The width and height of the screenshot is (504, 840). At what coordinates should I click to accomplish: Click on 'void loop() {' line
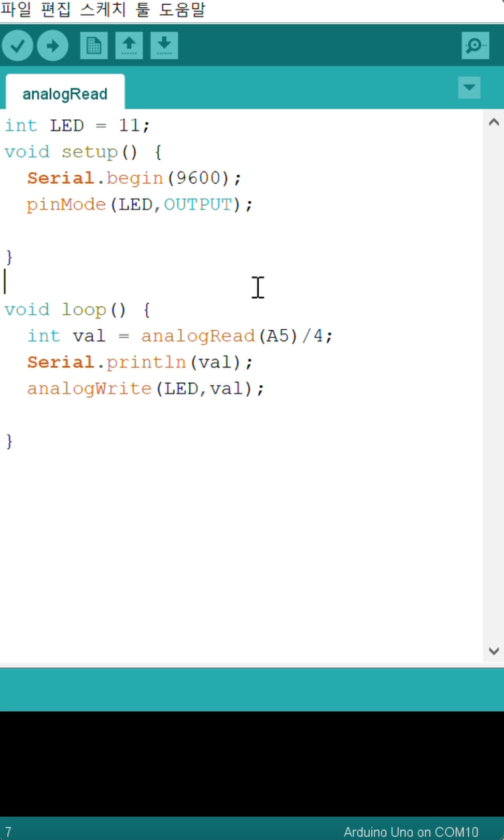(x=78, y=310)
